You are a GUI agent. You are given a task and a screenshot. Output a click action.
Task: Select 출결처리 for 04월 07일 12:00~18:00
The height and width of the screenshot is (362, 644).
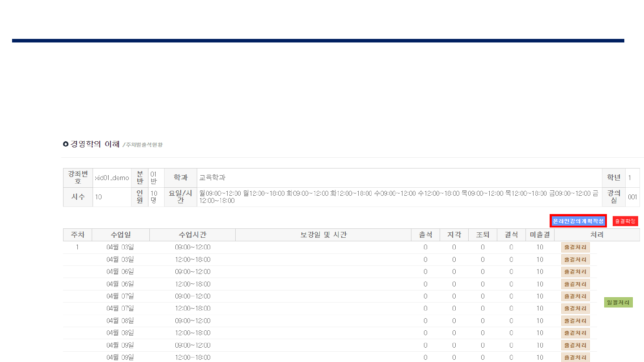pos(575,308)
